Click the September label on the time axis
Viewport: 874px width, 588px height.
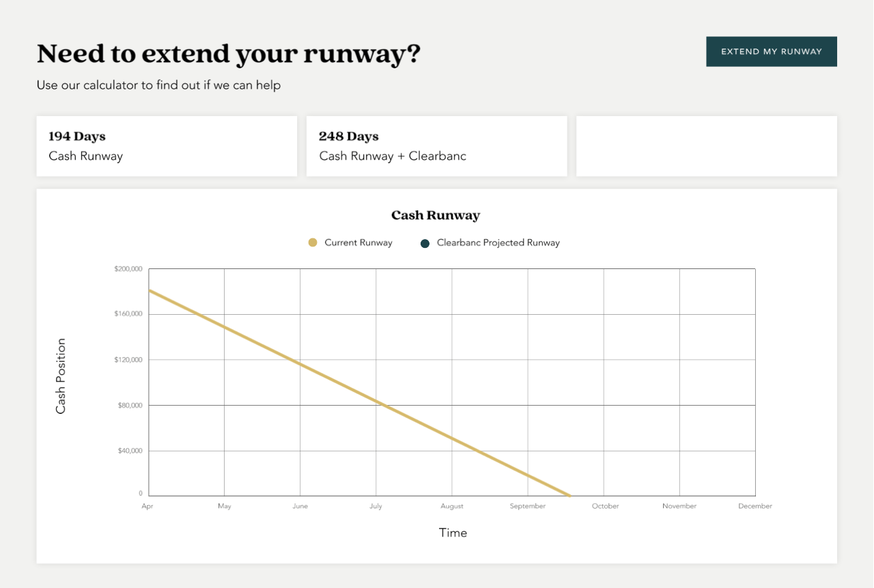(527, 506)
